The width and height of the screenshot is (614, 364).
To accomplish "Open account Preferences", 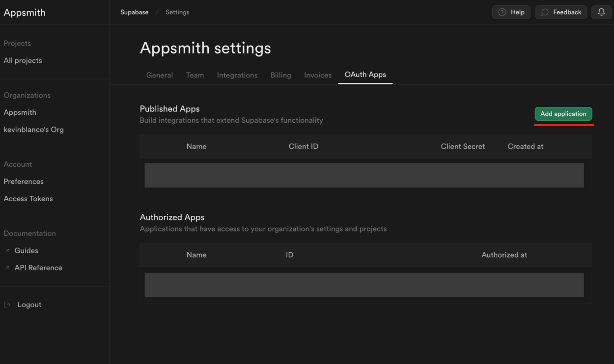I will pyautogui.click(x=23, y=181).
